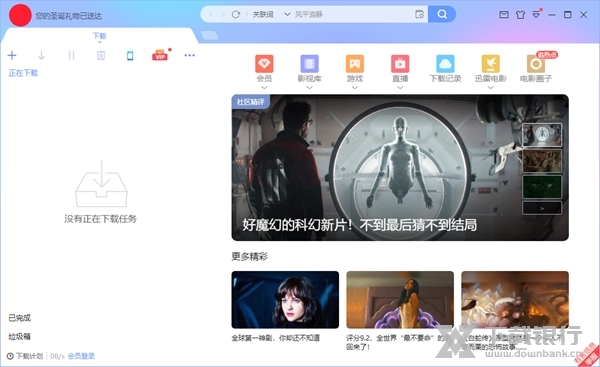
Task: Open the 评分9.2 video card
Action: click(400, 300)
